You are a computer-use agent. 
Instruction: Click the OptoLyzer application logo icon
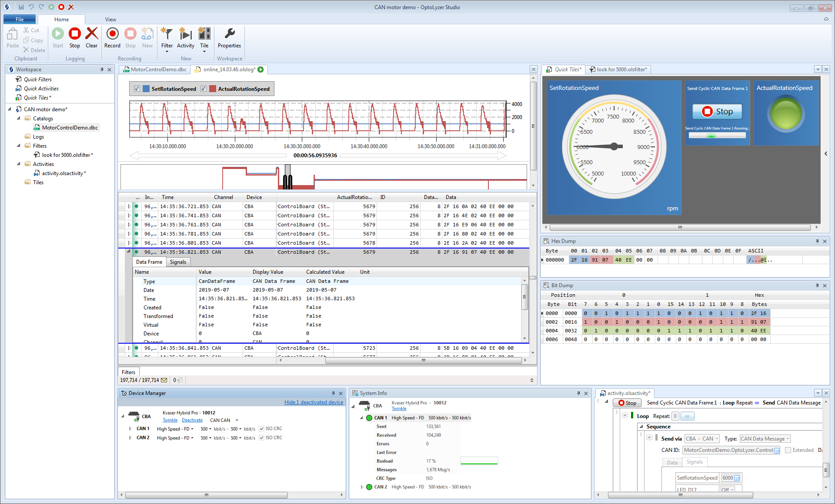tap(7, 7)
